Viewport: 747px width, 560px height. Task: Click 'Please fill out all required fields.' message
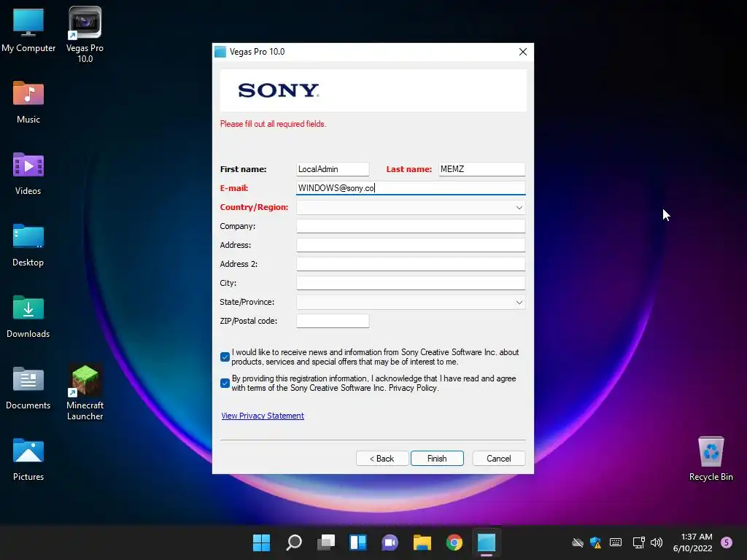point(273,124)
